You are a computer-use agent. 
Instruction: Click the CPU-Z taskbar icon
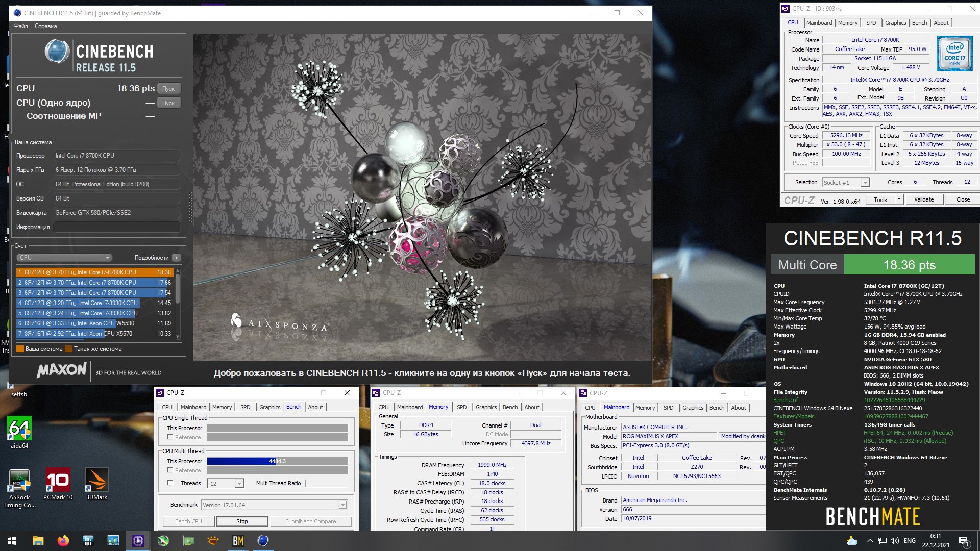click(138, 541)
